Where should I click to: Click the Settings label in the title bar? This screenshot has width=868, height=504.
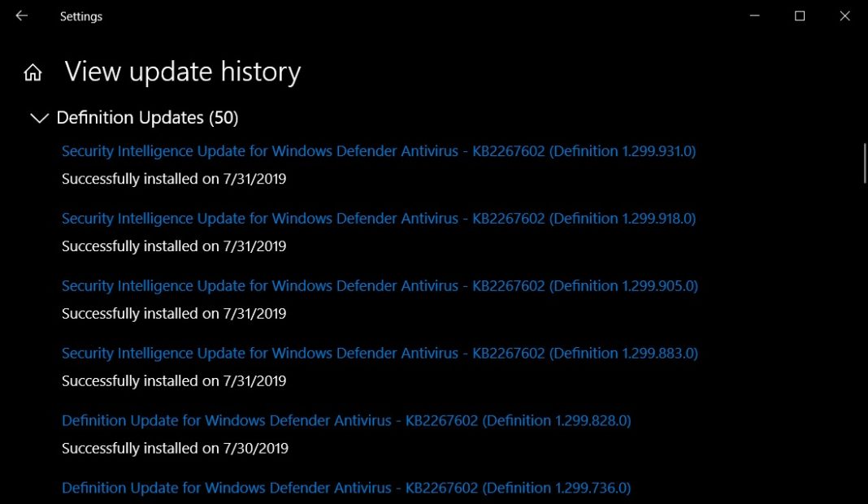pos(80,15)
